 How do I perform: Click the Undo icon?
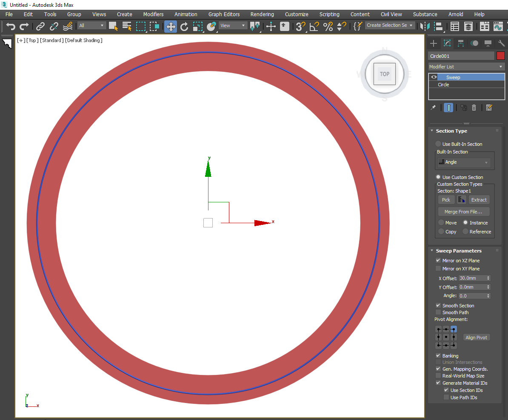tap(11, 26)
